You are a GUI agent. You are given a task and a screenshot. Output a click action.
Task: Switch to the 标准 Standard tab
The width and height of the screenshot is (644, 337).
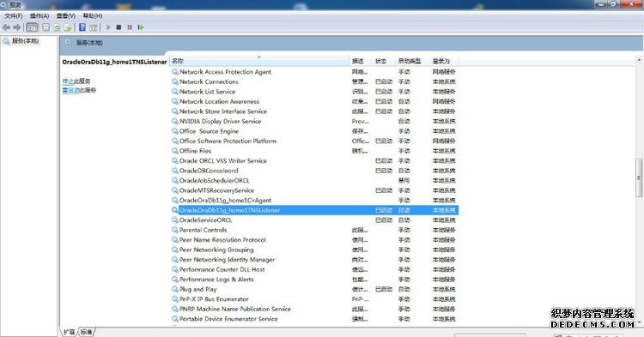coord(86,332)
